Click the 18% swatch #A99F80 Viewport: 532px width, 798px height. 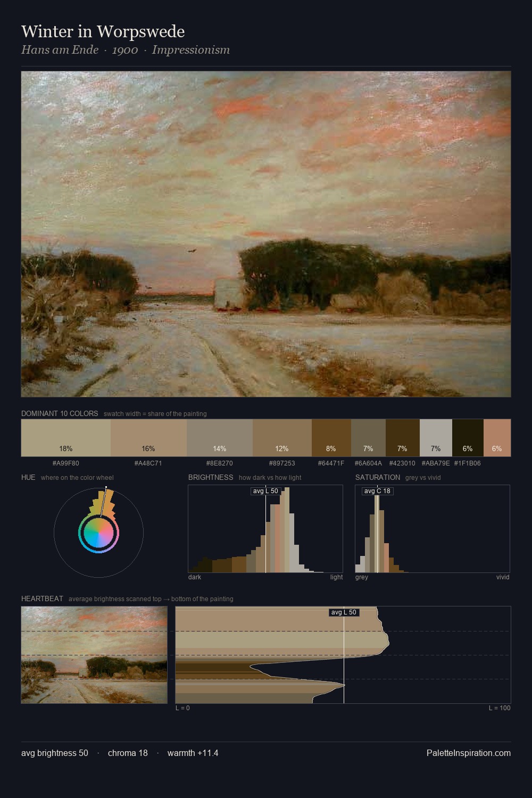pyautogui.click(x=66, y=438)
